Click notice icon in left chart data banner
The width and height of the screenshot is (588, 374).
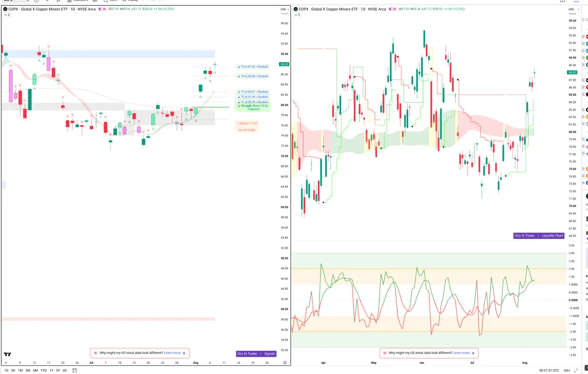pos(95,353)
